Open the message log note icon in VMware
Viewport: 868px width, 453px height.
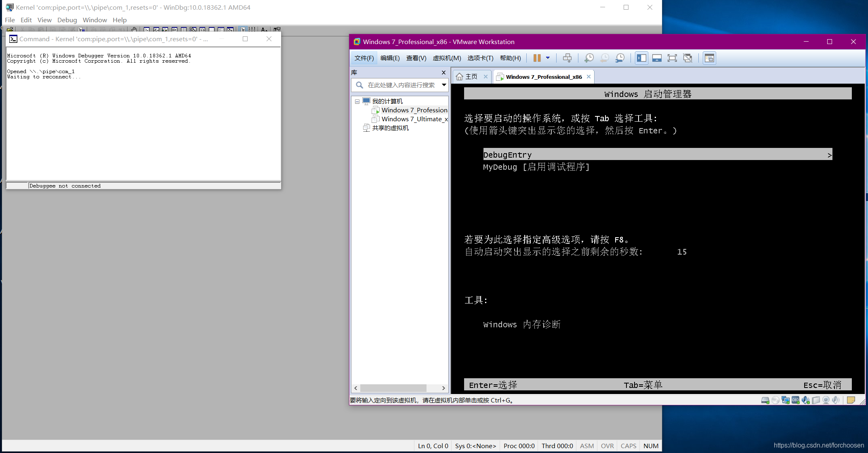click(851, 400)
